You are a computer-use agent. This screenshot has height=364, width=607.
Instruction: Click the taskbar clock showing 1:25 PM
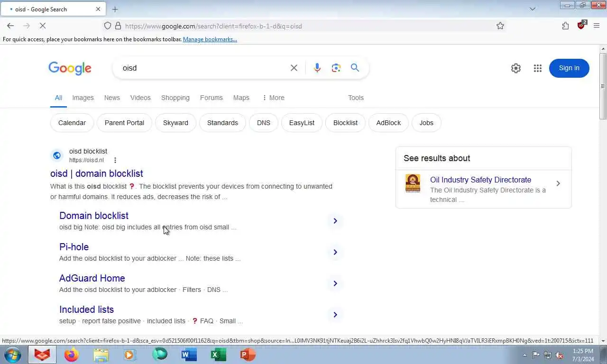(583, 355)
